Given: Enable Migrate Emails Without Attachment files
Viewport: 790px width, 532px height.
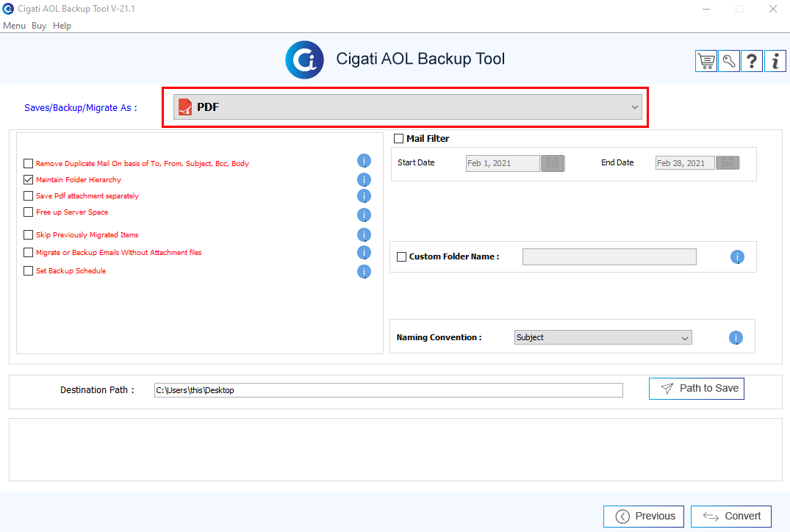Looking at the screenshot, I should [x=28, y=252].
